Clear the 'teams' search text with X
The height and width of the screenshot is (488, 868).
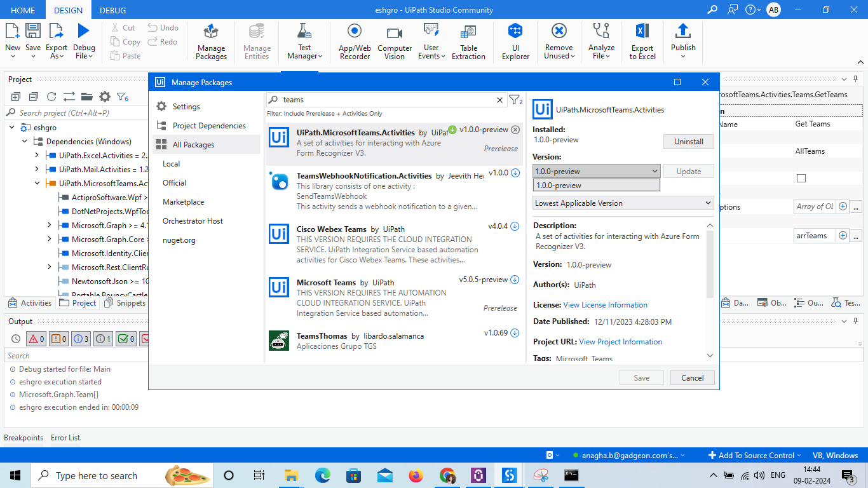[x=499, y=100]
